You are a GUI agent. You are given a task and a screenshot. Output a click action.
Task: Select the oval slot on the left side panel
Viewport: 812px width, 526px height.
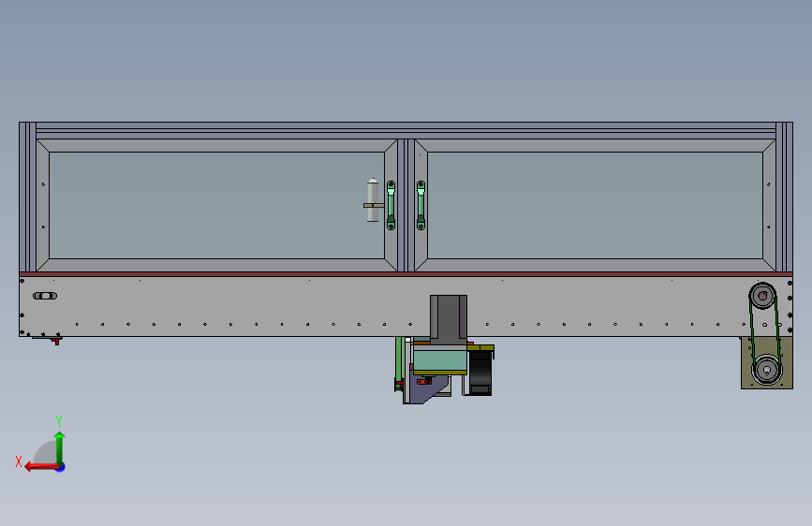coord(45,296)
